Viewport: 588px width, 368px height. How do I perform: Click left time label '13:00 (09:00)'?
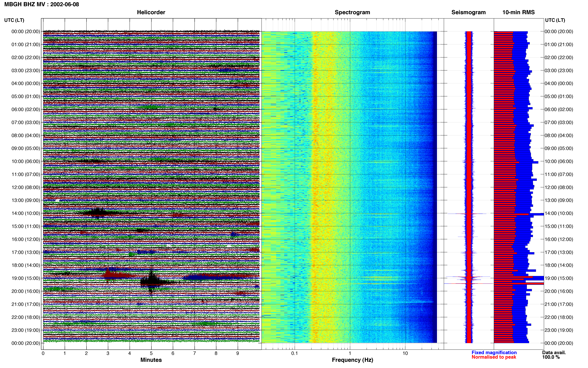tap(26, 200)
